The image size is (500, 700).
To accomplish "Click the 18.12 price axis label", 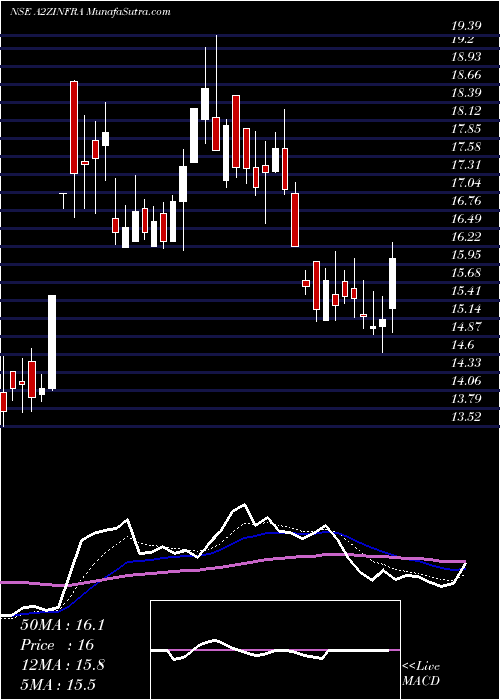I will pyautogui.click(x=466, y=111).
